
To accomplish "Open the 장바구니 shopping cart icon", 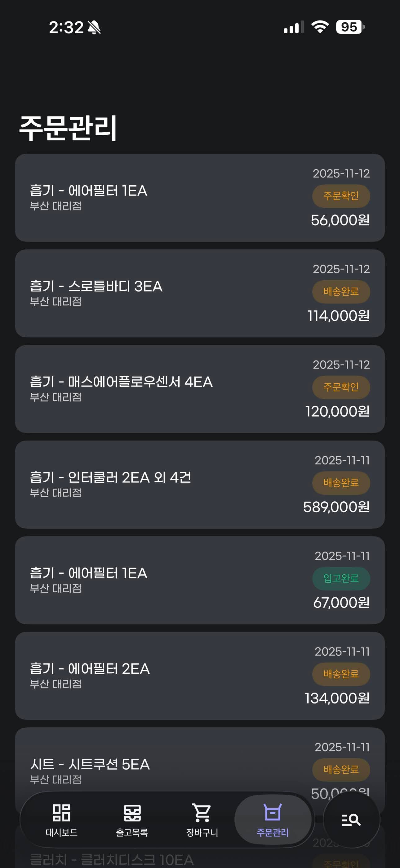I will tap(202, 813).
